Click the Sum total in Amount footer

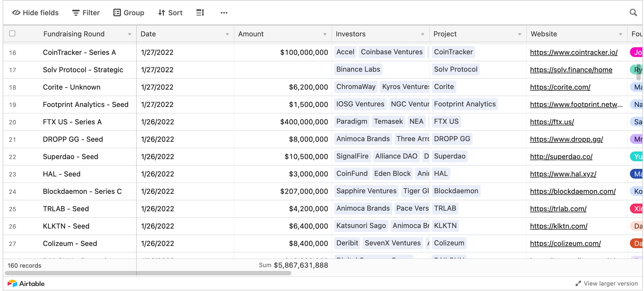[294, 265]
